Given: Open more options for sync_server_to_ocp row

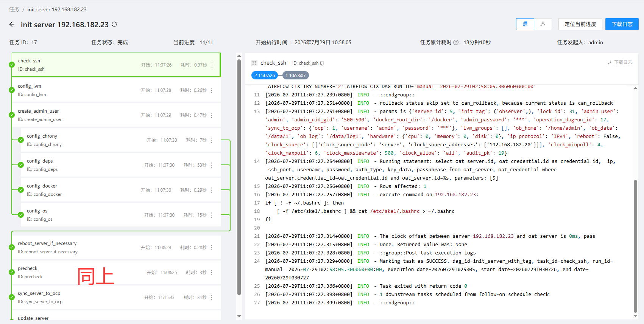Looking at the screenshot, I should coord(212,298).
